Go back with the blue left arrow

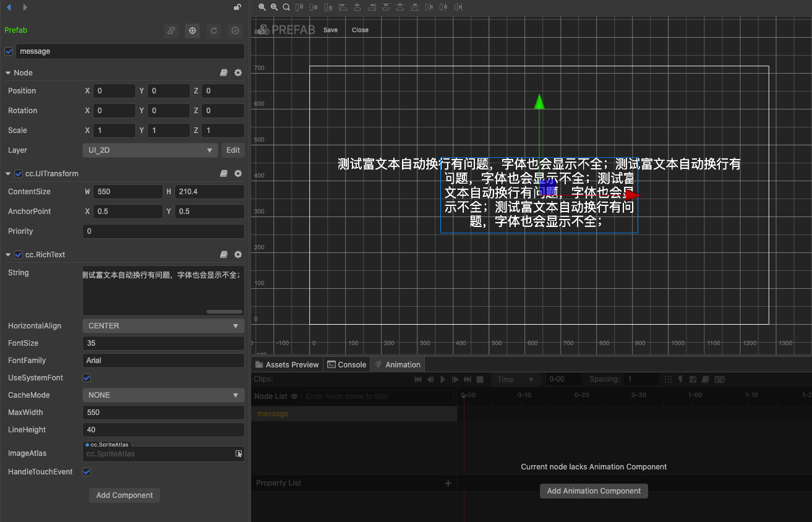pyautogui.click(x=9, y=7)
